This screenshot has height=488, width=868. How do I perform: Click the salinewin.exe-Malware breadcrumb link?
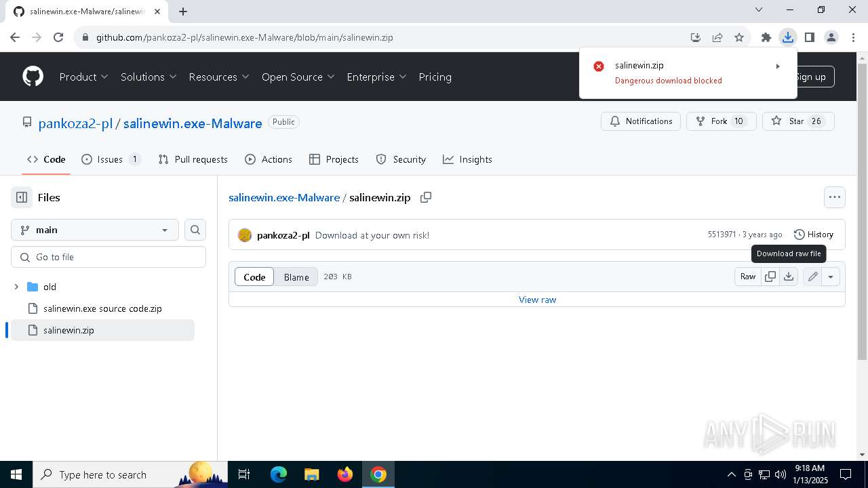click(284, 197)
